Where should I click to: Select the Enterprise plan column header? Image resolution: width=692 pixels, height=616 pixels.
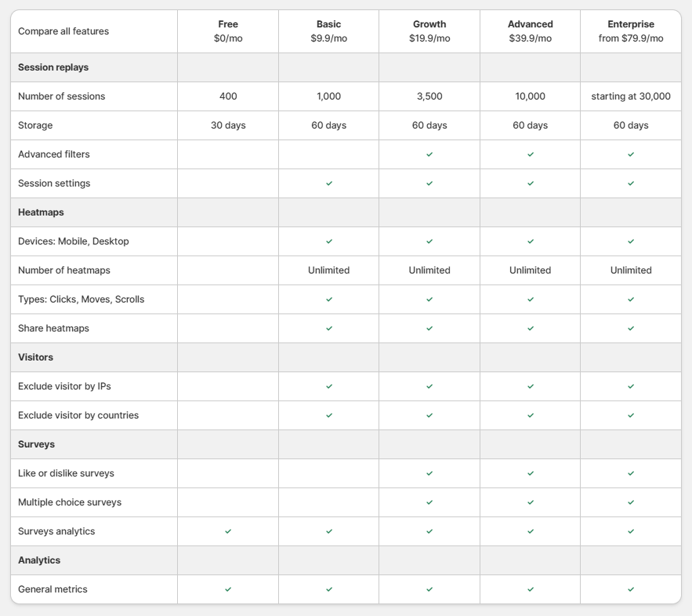[631, 31]
